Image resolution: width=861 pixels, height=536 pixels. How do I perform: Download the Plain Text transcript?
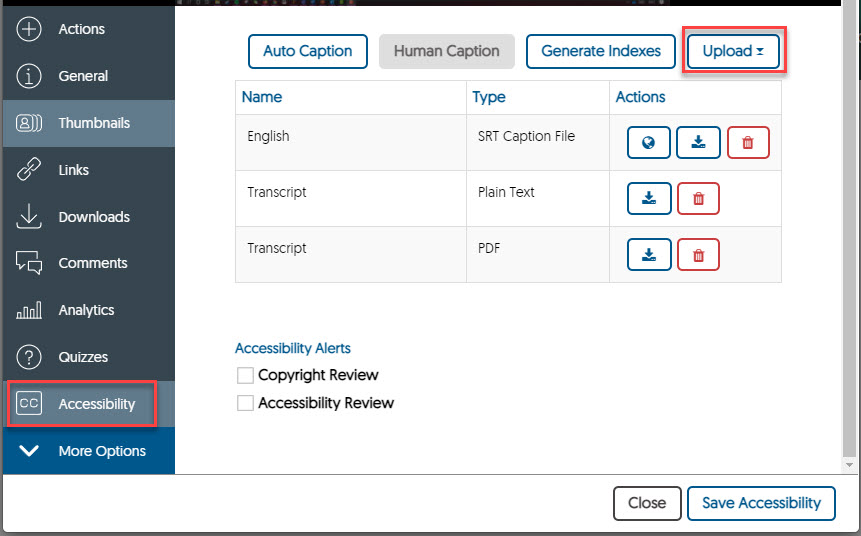pyautogui.click(x=648, y=199)
